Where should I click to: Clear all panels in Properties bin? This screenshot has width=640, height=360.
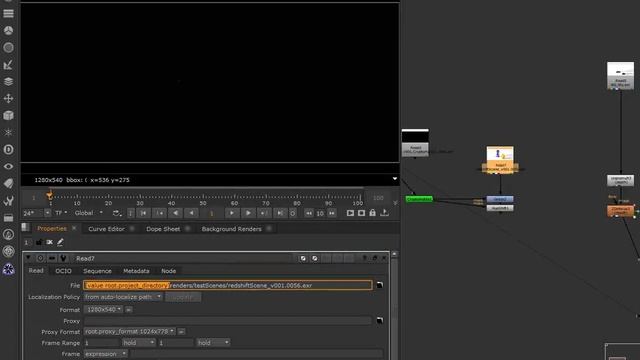pyautogui.click(x=49, y=242)
